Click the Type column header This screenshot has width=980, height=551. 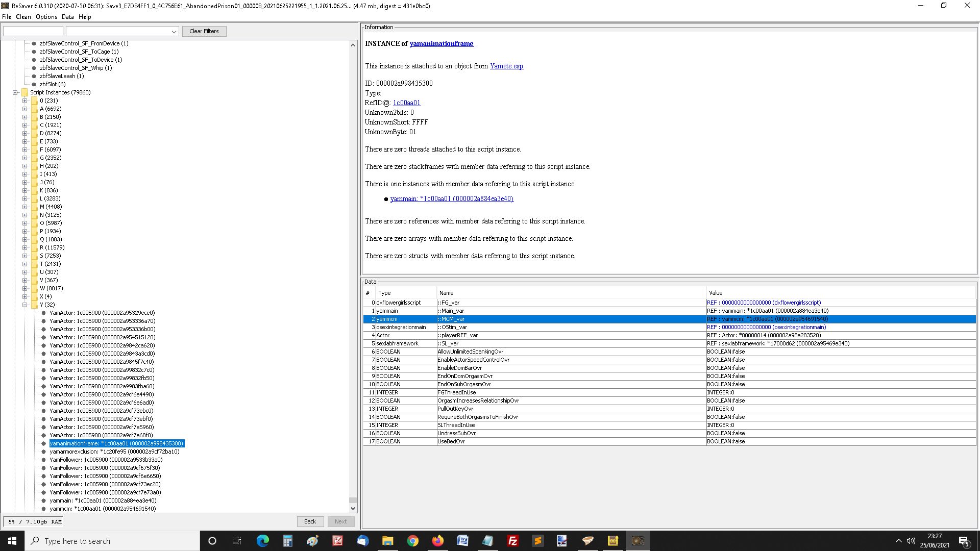[x=406, y=293]
